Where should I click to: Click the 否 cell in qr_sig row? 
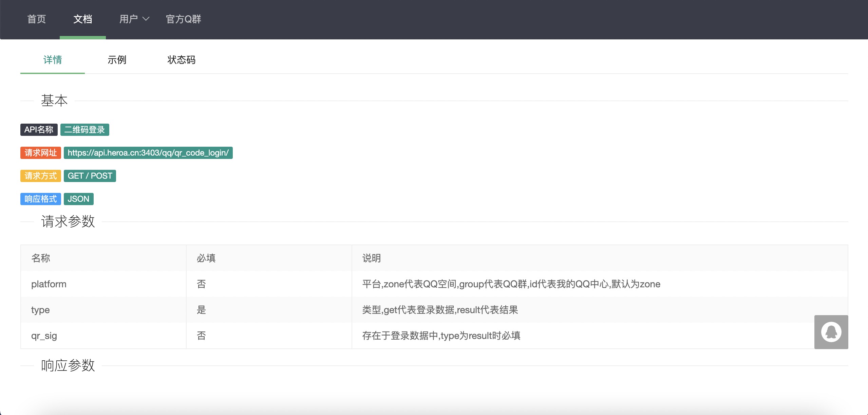[x=269, y=336]
